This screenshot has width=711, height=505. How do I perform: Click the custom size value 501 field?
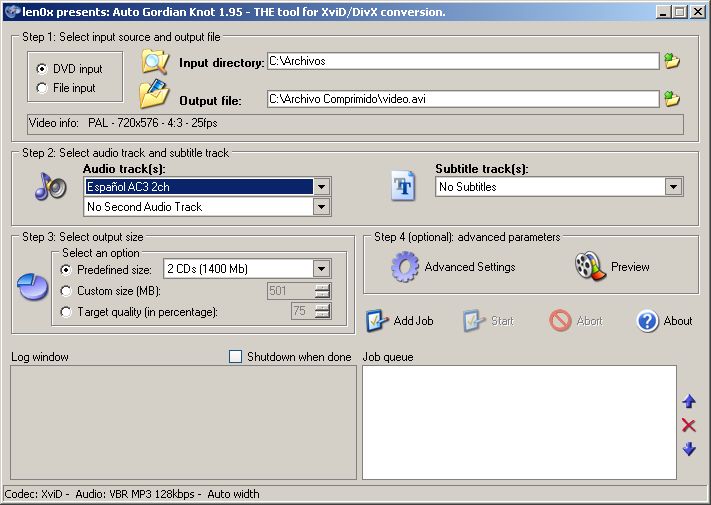click(x=291, y=291)
